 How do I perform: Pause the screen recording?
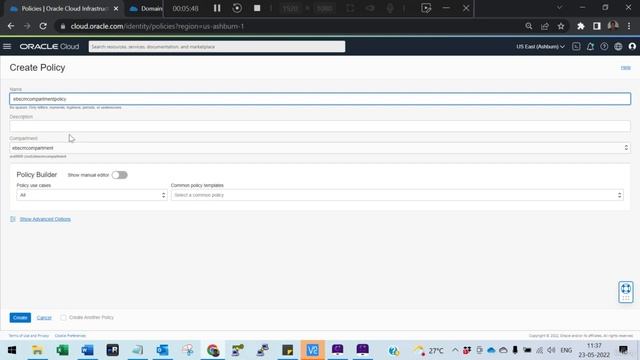point(217,8)
